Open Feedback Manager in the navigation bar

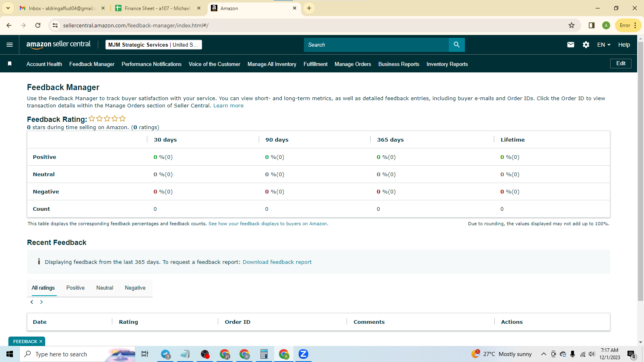(x=92, y=64)
